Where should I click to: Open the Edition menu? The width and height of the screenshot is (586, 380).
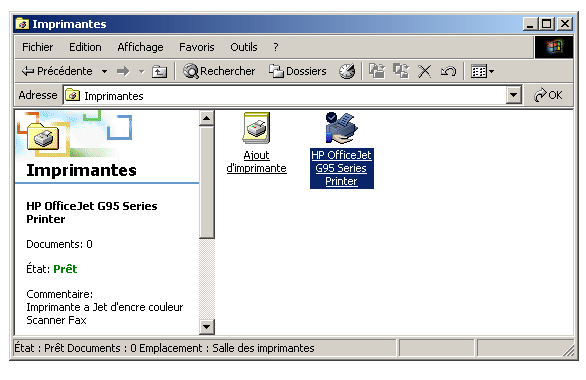pyautogui.click(x=85, y=47)
